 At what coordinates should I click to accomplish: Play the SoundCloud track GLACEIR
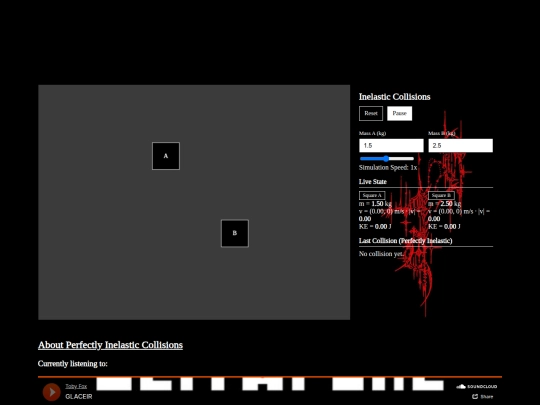(x=51, y=392)
